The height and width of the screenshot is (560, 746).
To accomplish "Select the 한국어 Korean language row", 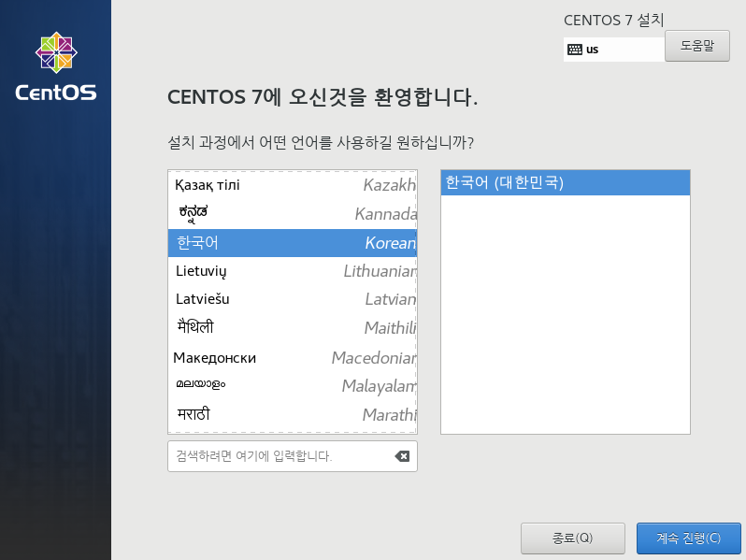I will [292, 243].
